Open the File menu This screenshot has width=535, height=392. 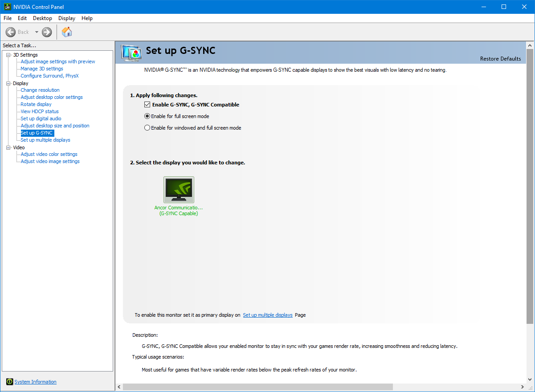[8, 18]
